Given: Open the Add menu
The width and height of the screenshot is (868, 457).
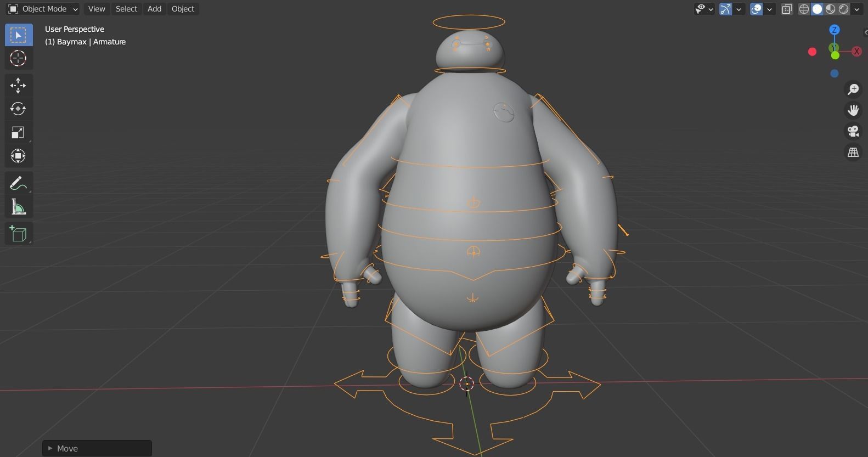Looking at the screenshot, I should 154,9.
